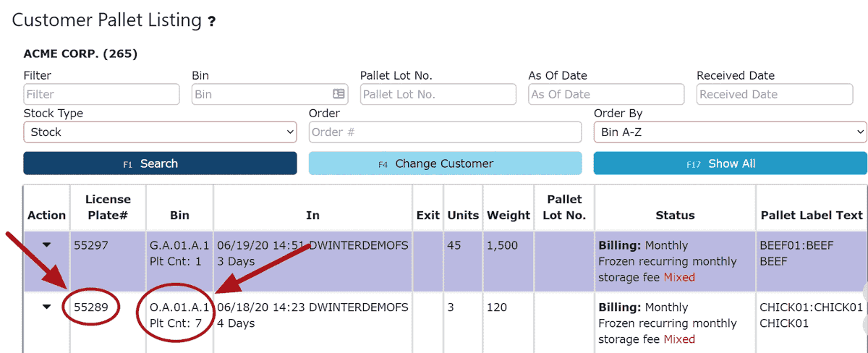
Task: Sort by License Plate# column header
Action: point(108,207)
